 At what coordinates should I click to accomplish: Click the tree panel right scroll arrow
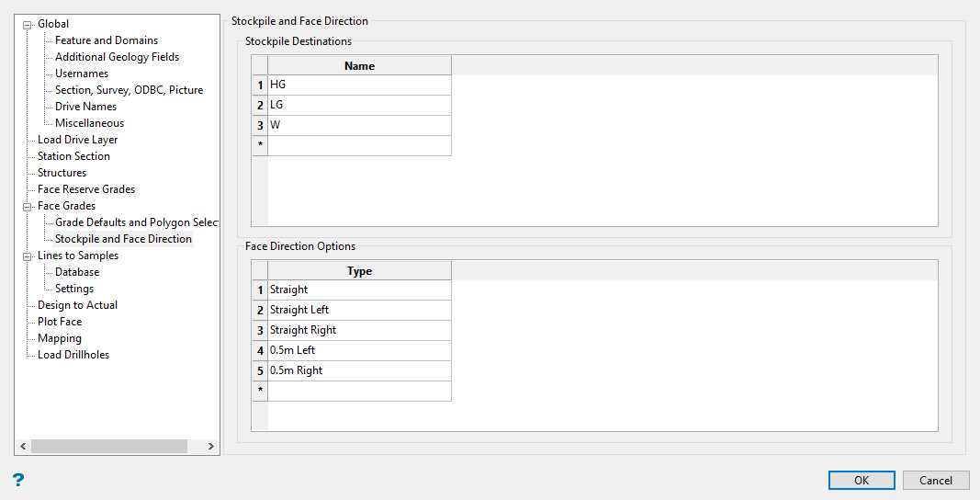pyautogui.click(x=211, y=447)
